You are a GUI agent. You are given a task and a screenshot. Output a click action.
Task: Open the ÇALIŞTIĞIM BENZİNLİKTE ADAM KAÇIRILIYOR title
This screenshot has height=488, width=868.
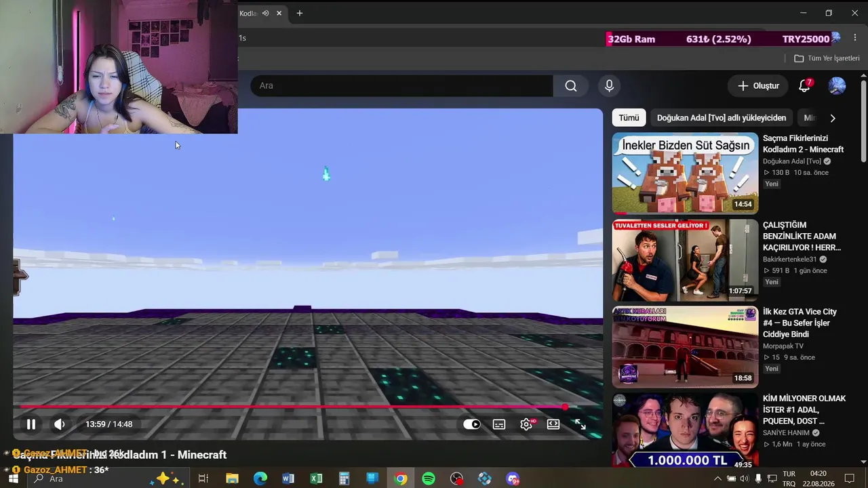802,237
